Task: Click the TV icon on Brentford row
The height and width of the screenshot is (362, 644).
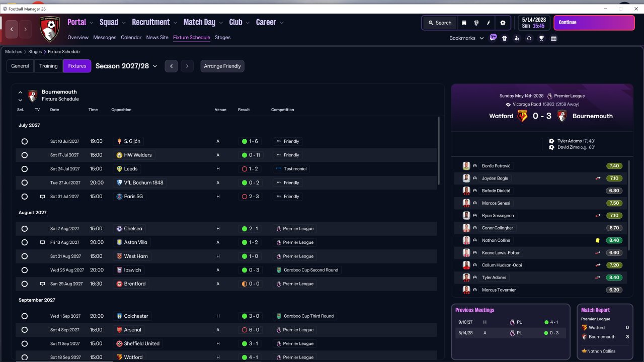Action: [x=42, y=284]
